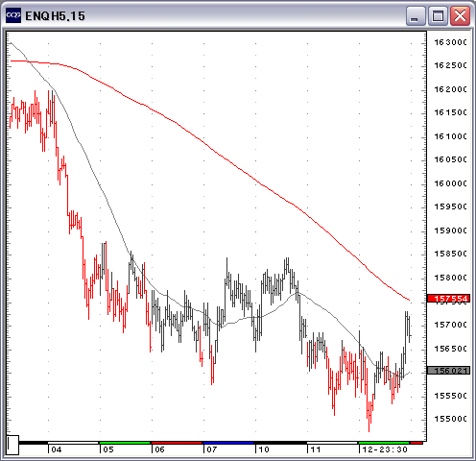476x461 pixels.
Task: Click the small box at bottom-left chart corner
Action: click(x=12, y=445)
